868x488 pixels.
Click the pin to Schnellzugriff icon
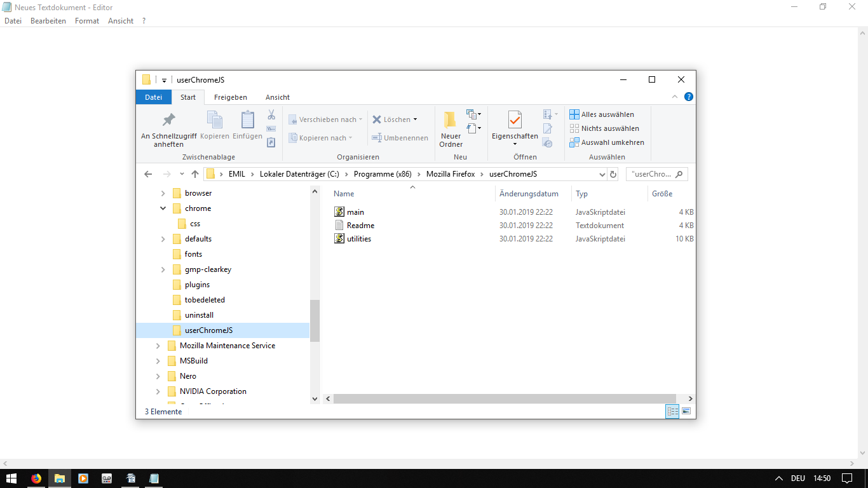[x=168, y=120]
